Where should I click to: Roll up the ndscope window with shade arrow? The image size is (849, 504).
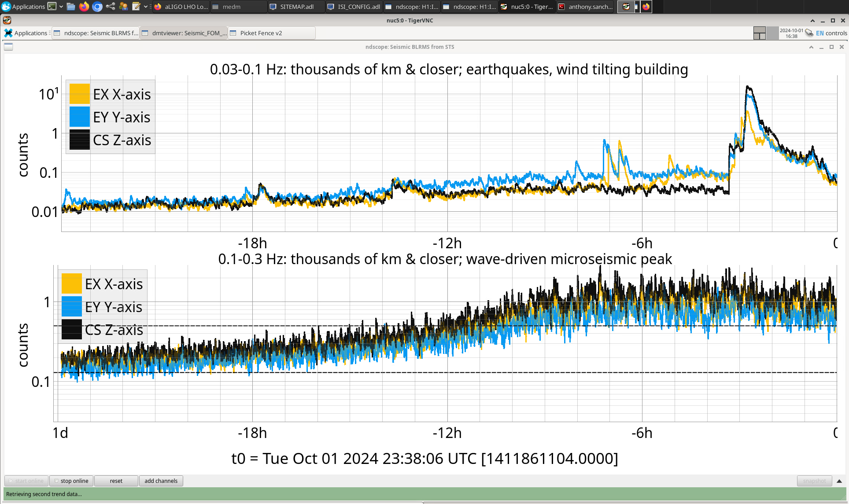coord(811,47)
